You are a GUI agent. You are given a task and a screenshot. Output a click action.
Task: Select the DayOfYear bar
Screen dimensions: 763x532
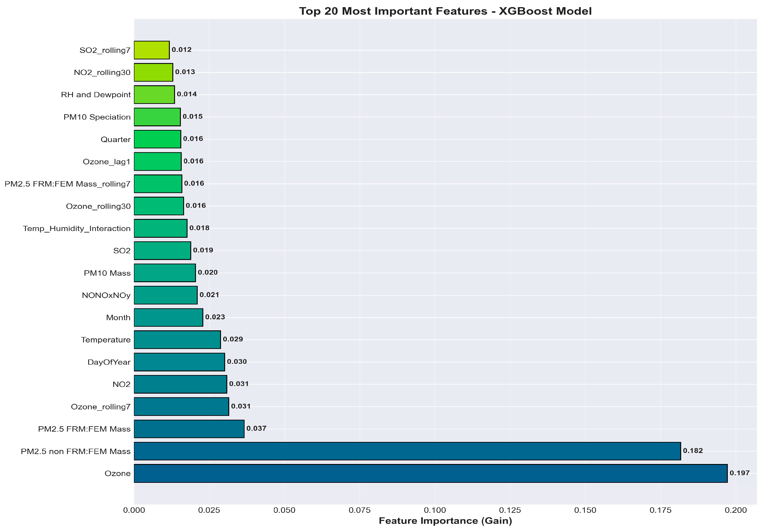coord(179,362)
